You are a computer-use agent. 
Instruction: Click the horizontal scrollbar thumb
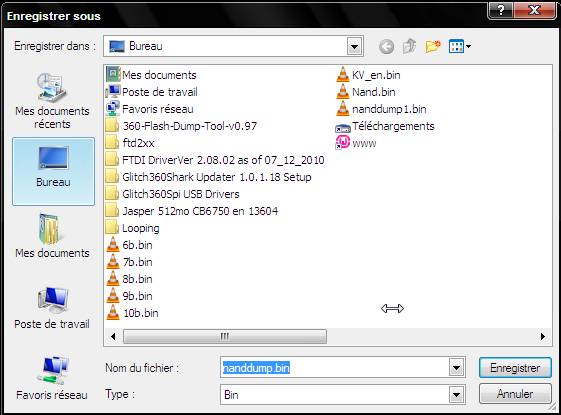225,336
